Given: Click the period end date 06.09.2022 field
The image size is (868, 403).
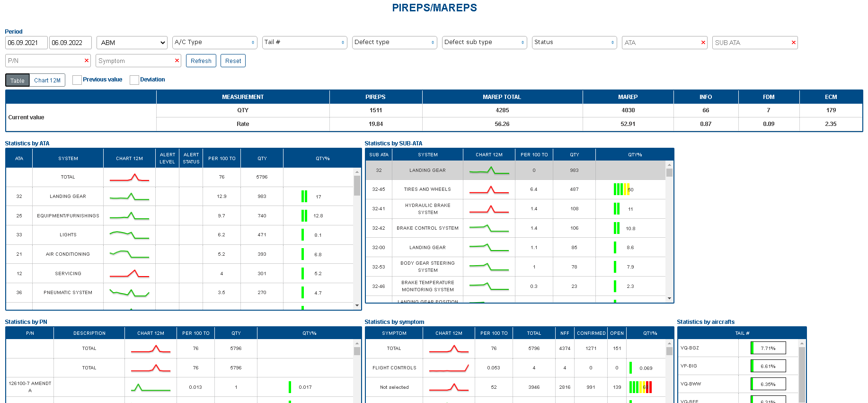Looking at the screenshot, I should [71, 43].
